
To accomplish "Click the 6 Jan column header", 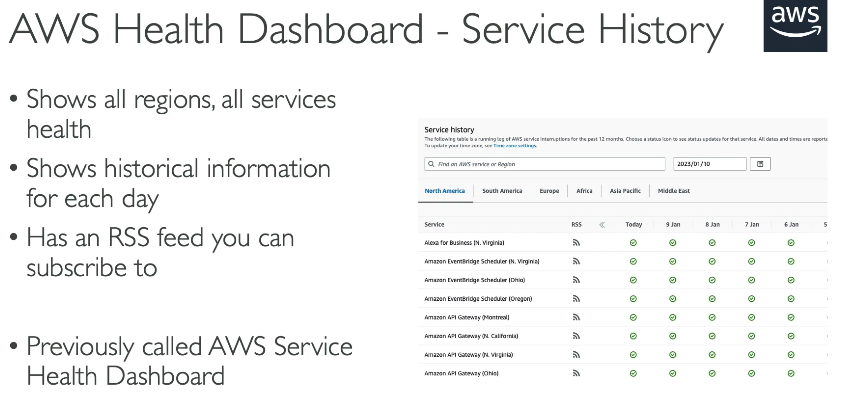I will (791, 225).
